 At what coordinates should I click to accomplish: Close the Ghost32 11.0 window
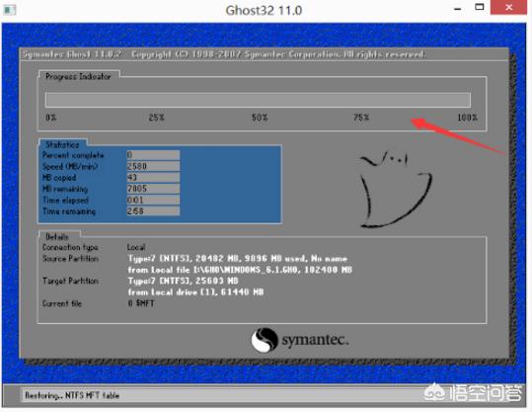(x=508, y=8)
